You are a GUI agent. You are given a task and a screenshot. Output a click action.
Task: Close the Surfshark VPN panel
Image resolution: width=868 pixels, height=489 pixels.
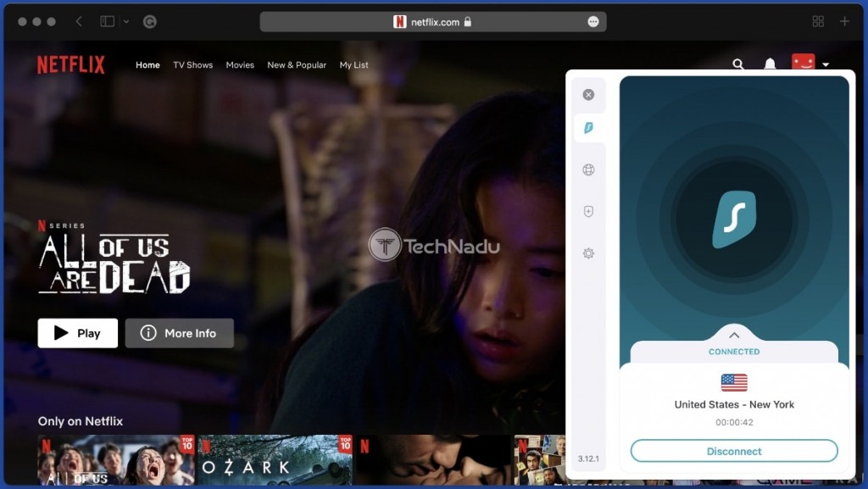588,95
